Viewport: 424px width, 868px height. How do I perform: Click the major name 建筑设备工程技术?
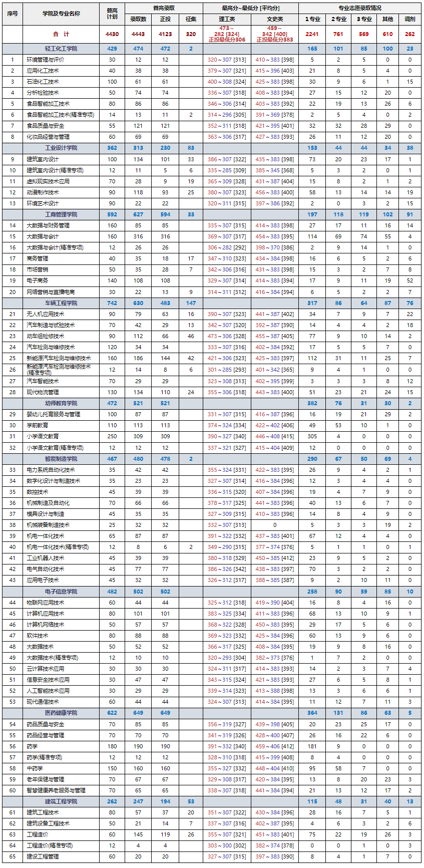[x=48, y=823]
